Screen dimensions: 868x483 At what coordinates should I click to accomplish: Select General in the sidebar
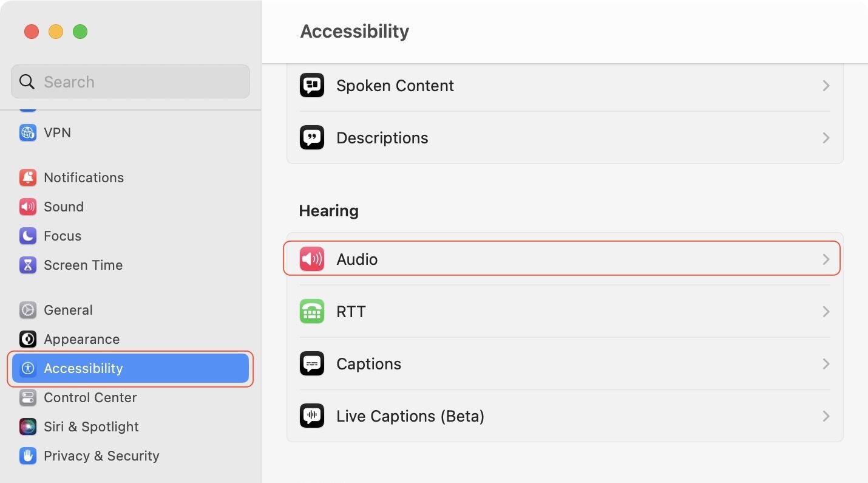click(x=68, y=310)
